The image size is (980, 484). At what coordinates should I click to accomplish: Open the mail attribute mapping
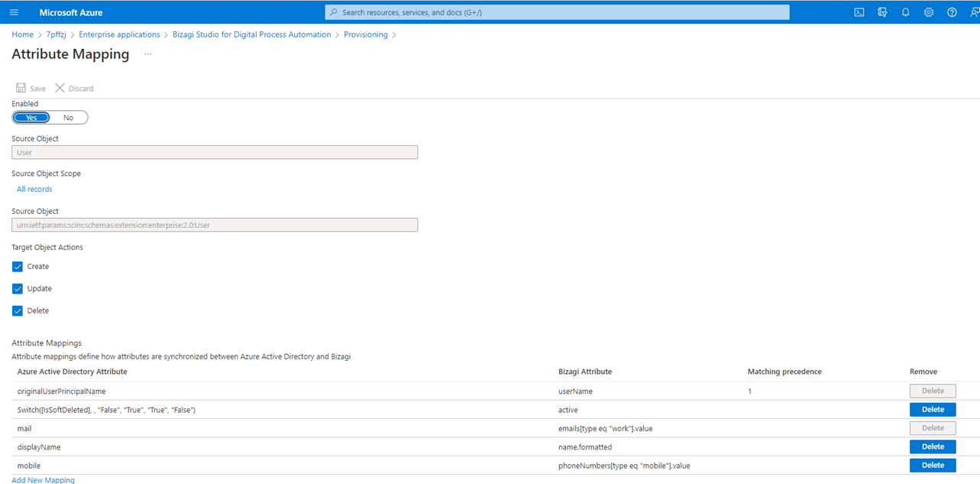(x=24, y=428)
